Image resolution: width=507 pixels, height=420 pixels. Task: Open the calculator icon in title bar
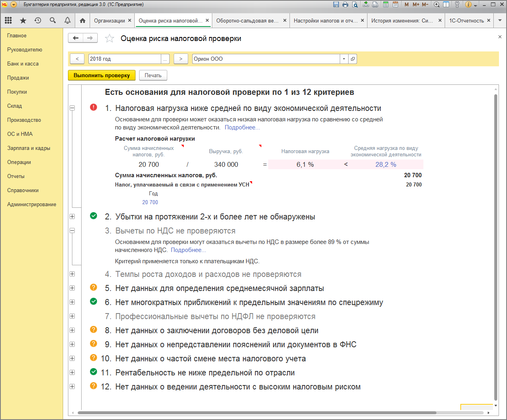click(386, 4)
